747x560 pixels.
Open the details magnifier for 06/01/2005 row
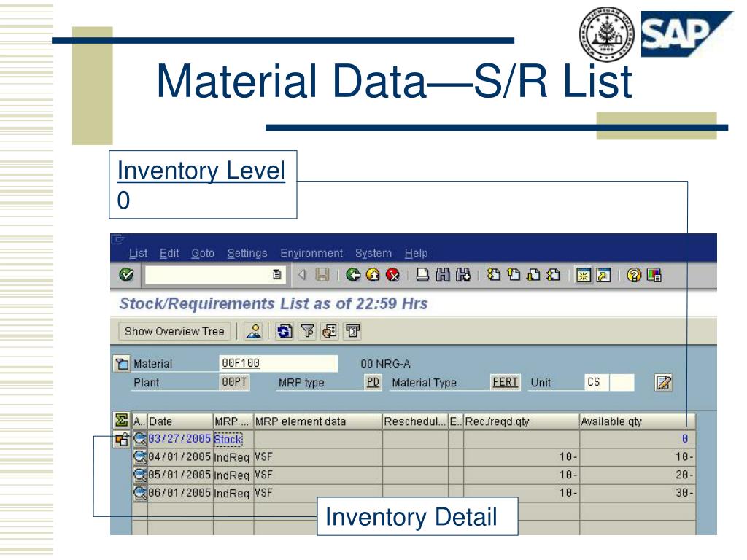140,493
